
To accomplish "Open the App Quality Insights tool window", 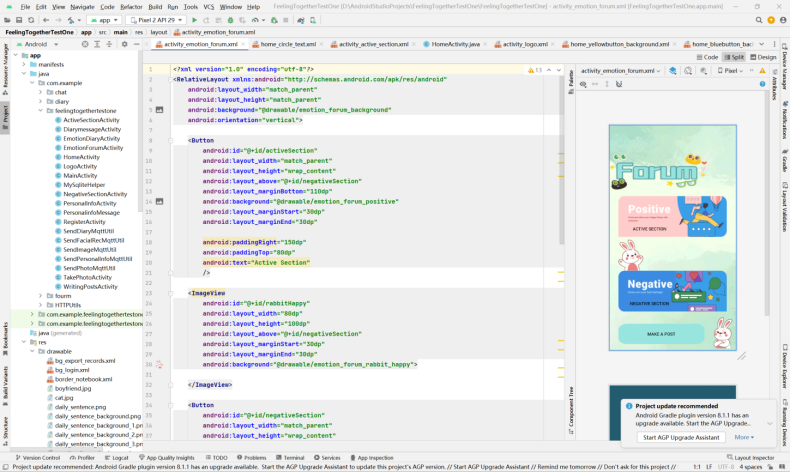I will click(166, 458).
